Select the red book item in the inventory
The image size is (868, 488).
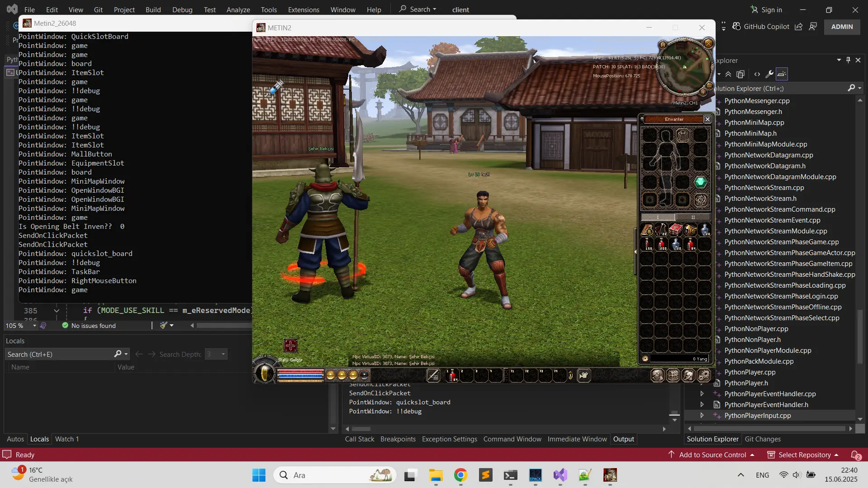[x=675, y=230]
